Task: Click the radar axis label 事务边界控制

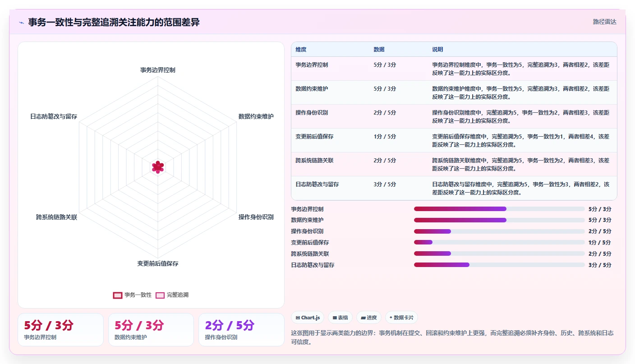Action: coord(157,70)
